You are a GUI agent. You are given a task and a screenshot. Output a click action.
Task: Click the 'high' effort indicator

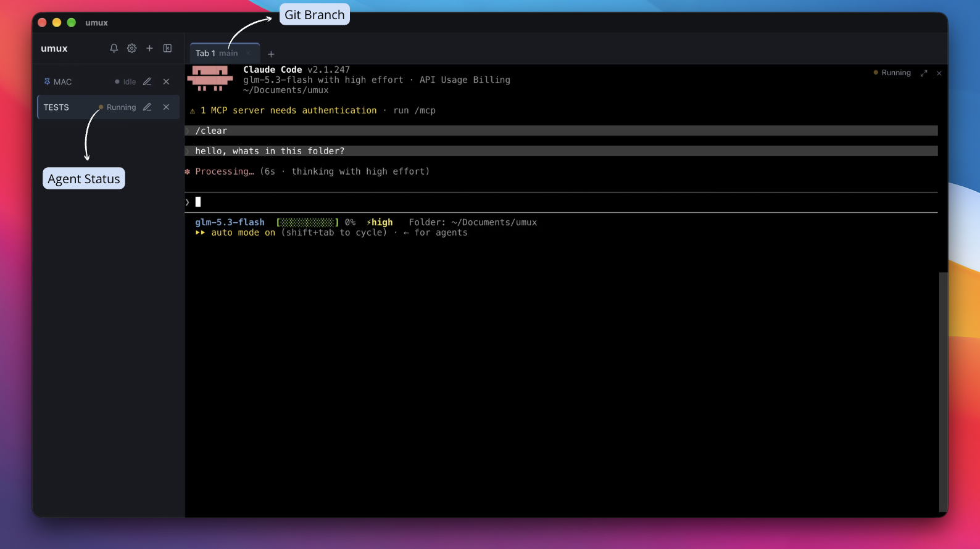[x=380, y=222]
